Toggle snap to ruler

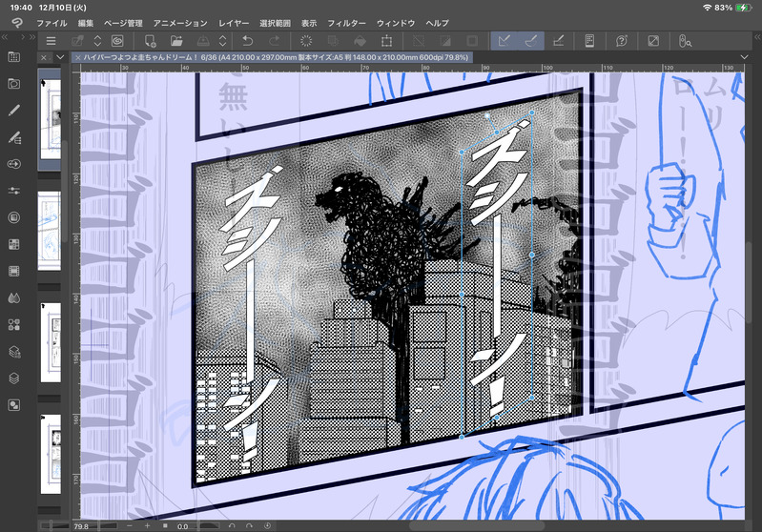tap(504, 41)
